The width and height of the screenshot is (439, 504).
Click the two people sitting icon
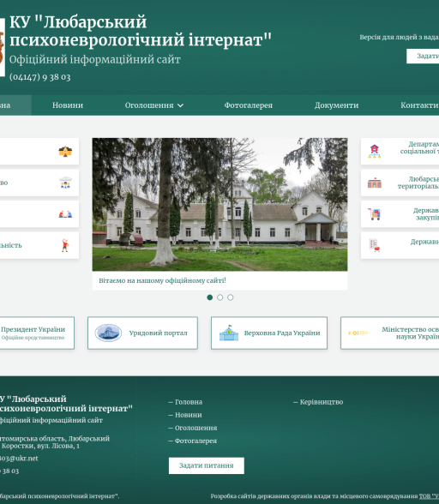(65, 214)
